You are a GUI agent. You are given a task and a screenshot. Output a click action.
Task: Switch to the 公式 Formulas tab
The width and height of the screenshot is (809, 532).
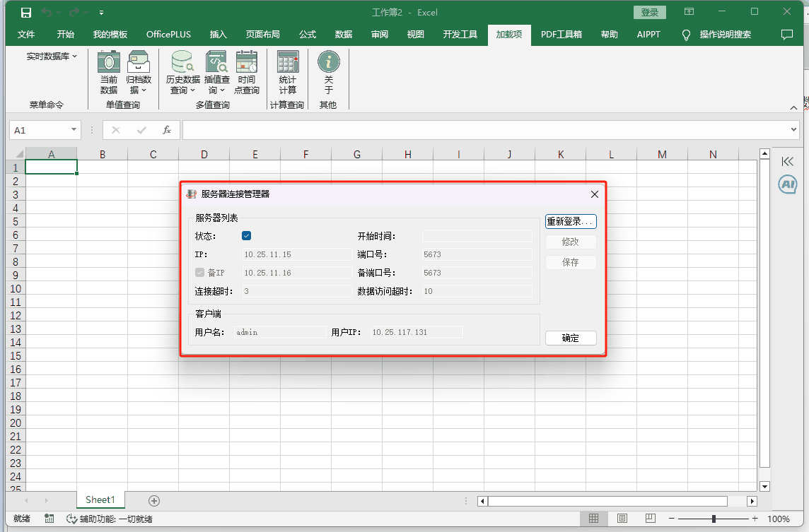click(308, 35)
